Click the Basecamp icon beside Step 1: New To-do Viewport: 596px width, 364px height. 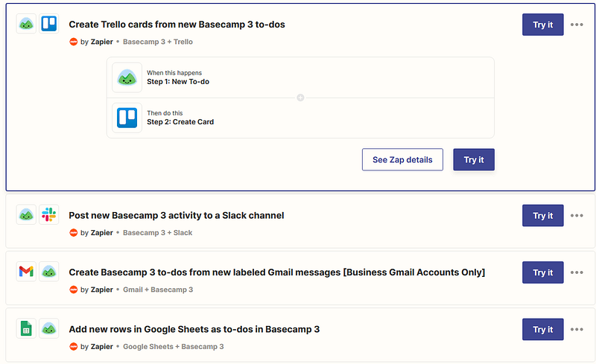click(127, 77)
